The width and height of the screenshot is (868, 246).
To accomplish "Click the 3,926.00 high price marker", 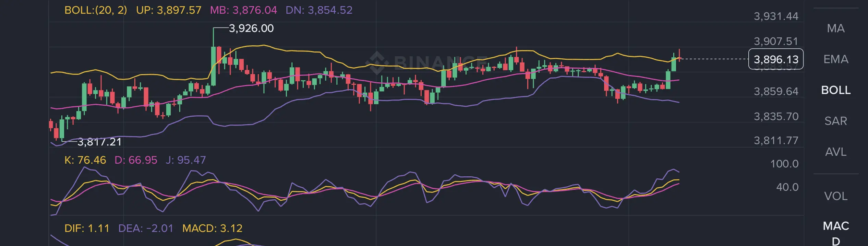I will [251, 28].
